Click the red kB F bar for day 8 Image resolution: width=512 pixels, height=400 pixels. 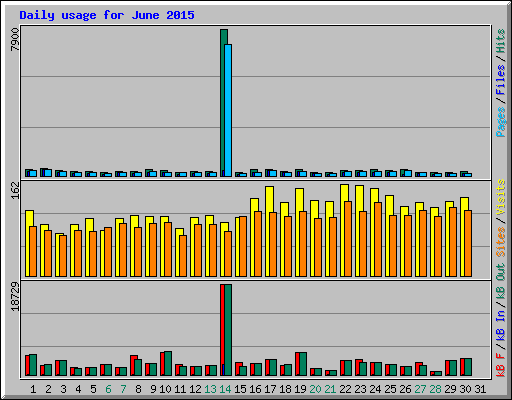click(132, 365)
